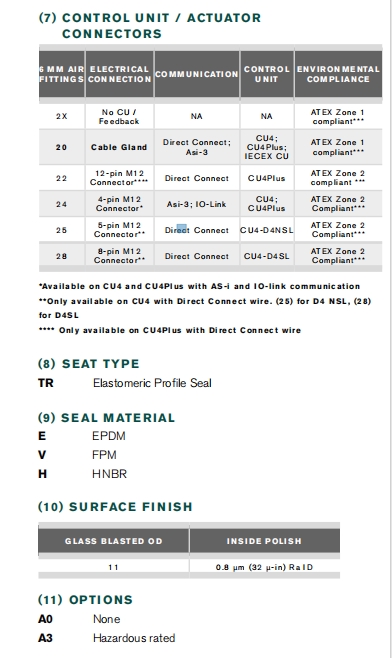Click the 'Hazardous rated' option text
Image resolution: width=392 pixels, height=658 pixels.
tap(134, 638)
